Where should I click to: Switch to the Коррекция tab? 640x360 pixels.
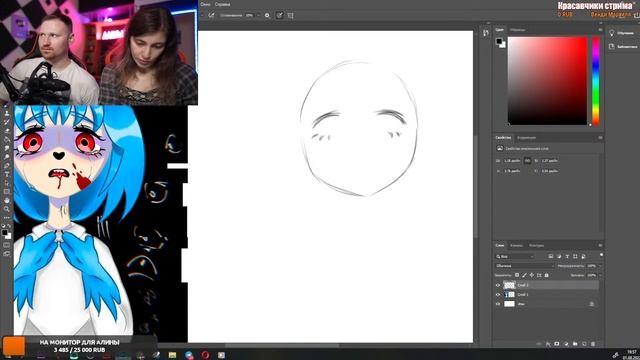click(x=527, y=138)
